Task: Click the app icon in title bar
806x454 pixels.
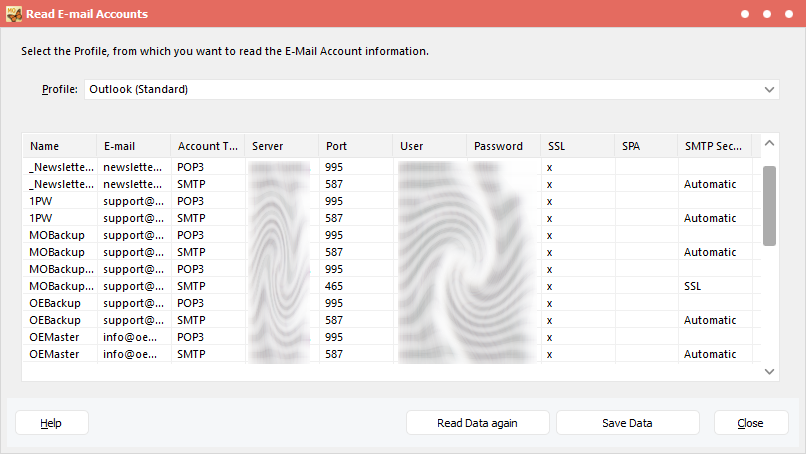Action: (13, 14)
